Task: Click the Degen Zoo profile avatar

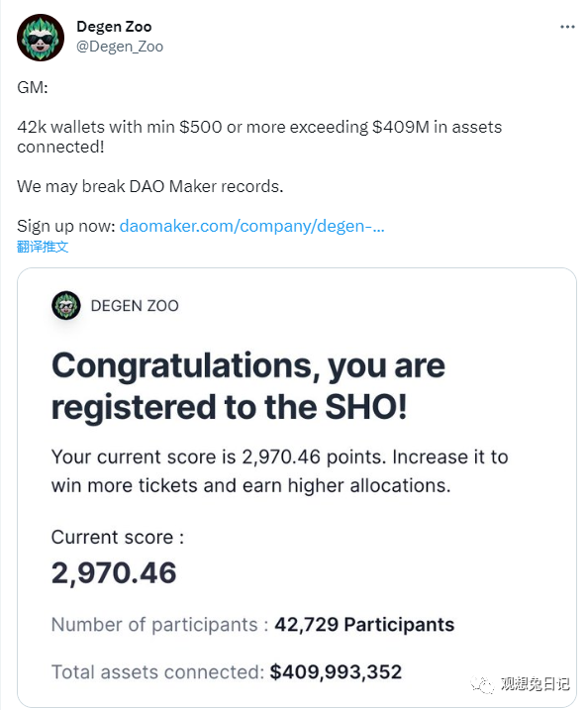Action: tap(41, 38)
